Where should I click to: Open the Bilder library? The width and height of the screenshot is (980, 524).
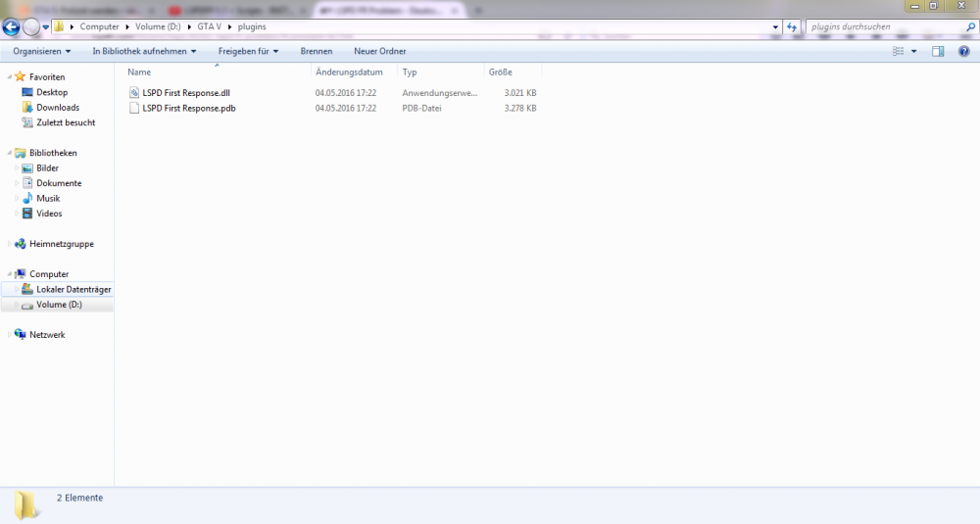click(x=47, y=168)
